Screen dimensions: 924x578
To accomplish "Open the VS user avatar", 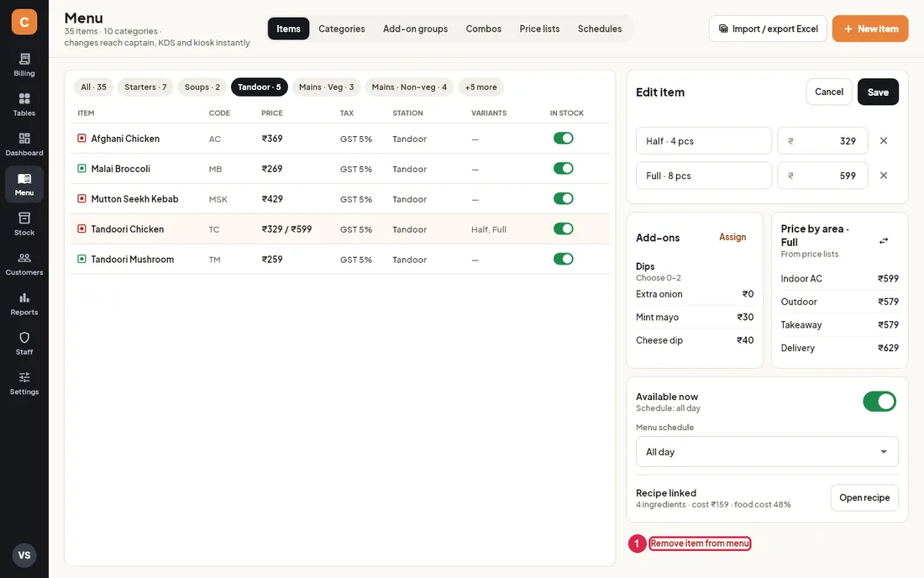I will pos(24,555).
